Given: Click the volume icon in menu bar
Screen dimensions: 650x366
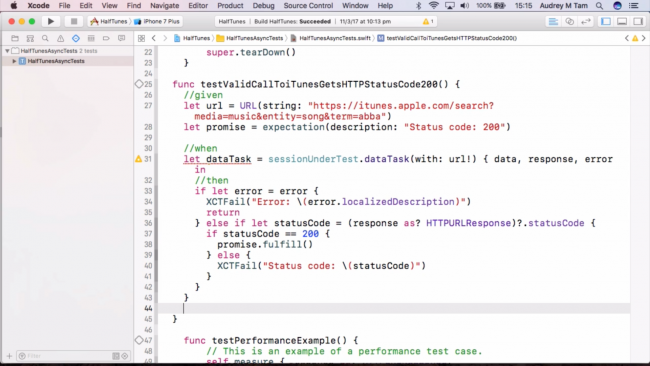Looking at the screenshot, I should [465, 5].
